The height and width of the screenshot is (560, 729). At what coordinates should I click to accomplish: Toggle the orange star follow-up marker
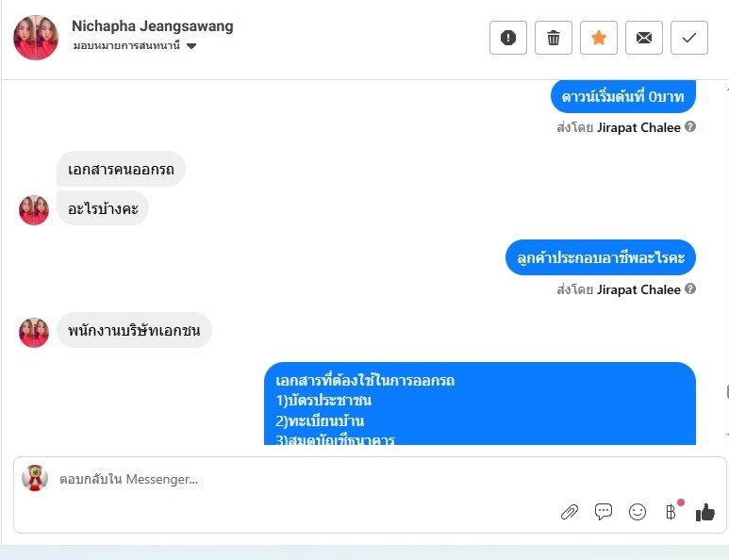599,38
